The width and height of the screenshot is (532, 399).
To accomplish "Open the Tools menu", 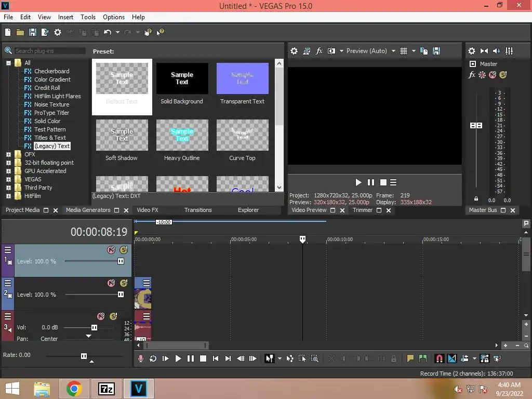I will (x=88, y=17).
